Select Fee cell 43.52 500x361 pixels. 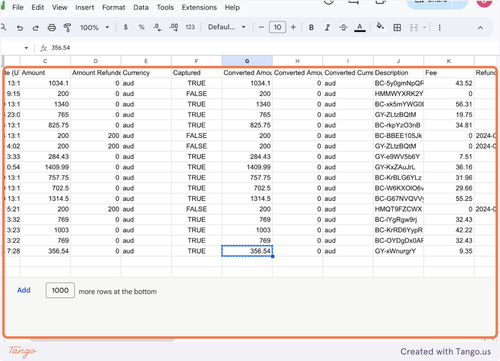click(x=449, y=83)
